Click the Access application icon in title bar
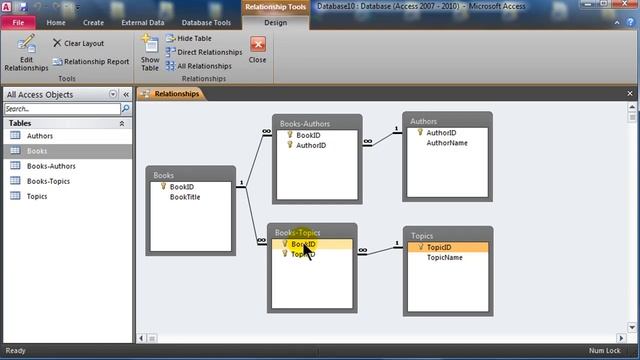Screen dimensions: 640x360 coord(7,7)
